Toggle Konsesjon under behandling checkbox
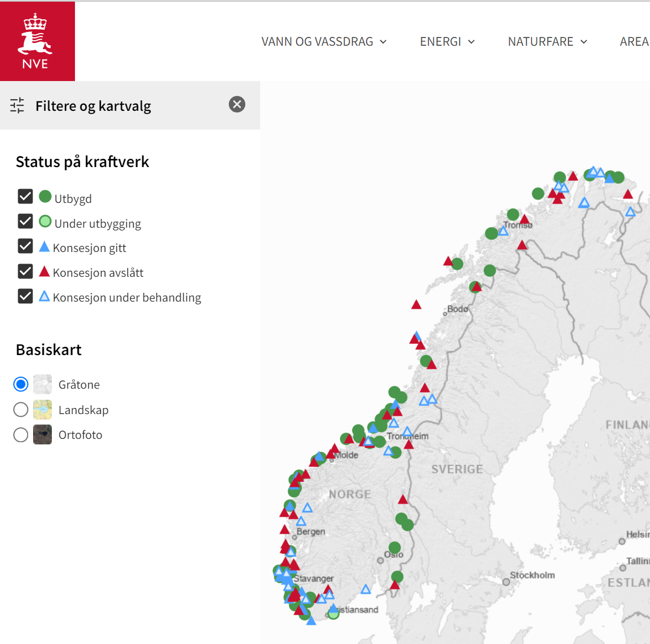The width and height of the screenshot is (650, 644). [x=25, y=296]
